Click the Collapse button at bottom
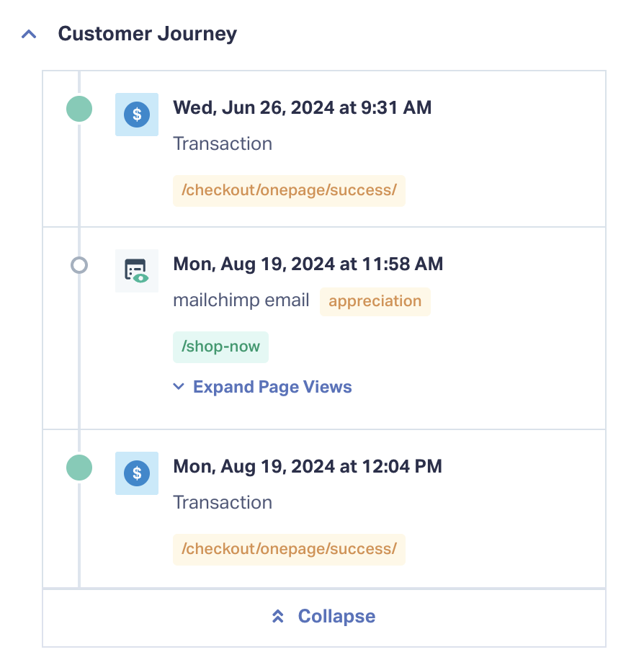 pos(324,616)
